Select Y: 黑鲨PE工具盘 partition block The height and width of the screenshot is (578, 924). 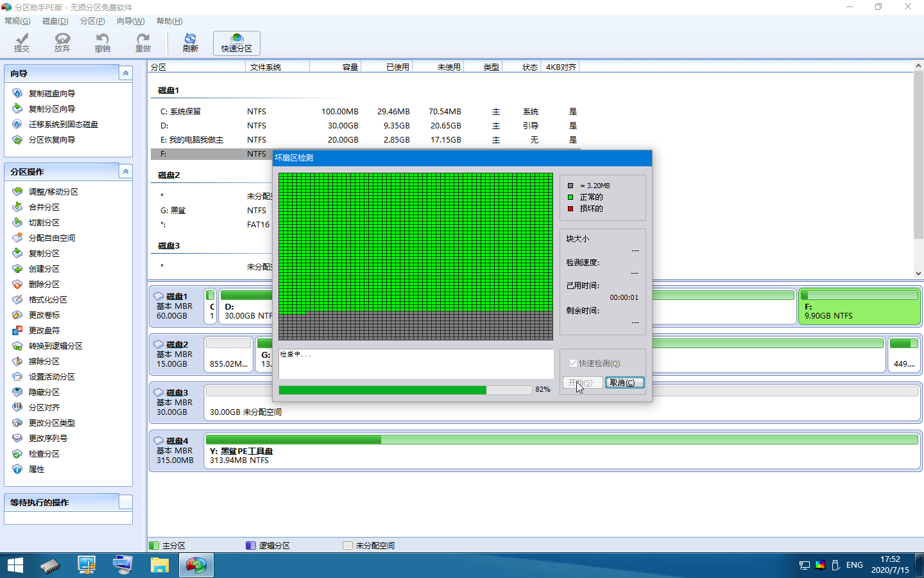[562, 451]
